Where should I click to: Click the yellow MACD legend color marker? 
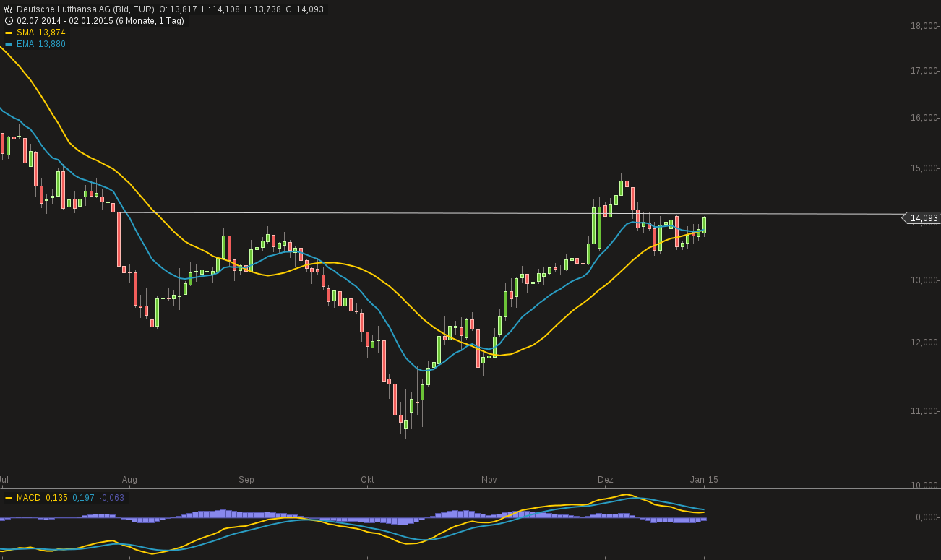point(9,498)
